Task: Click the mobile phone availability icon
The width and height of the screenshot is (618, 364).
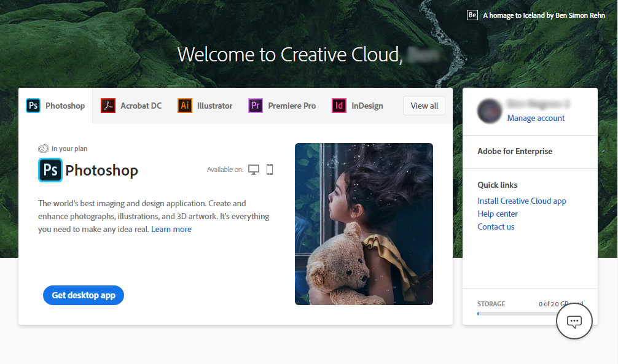Action: point(270,169)
